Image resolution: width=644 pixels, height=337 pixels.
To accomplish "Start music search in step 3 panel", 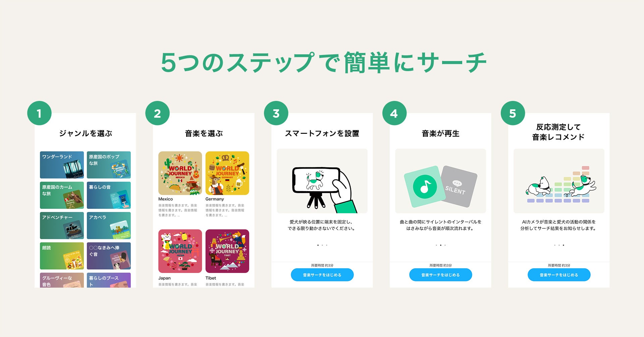I will coord(322,275).
